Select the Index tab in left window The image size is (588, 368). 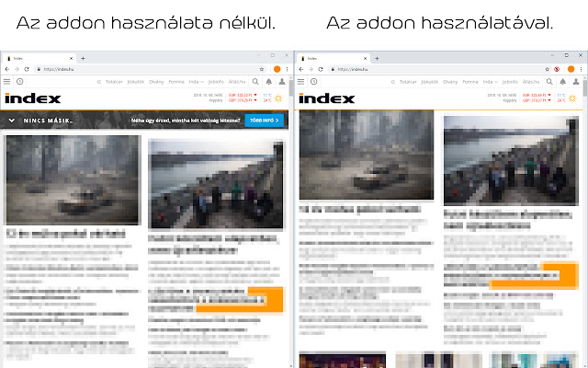click(40, 58)
